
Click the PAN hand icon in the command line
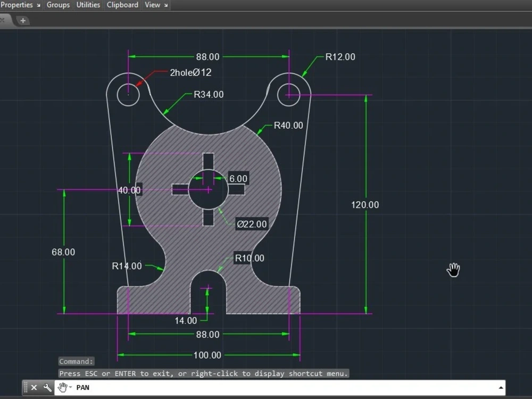coord(62,387)
